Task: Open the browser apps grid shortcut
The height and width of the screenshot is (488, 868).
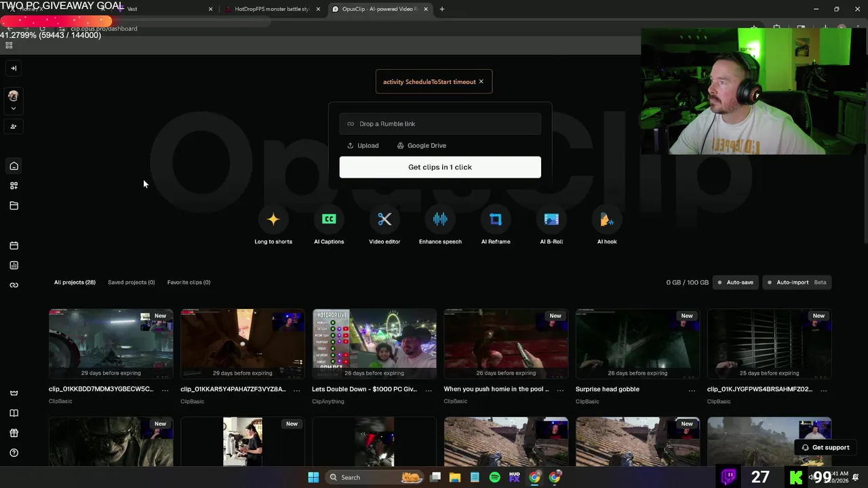Action: [9, 45]
